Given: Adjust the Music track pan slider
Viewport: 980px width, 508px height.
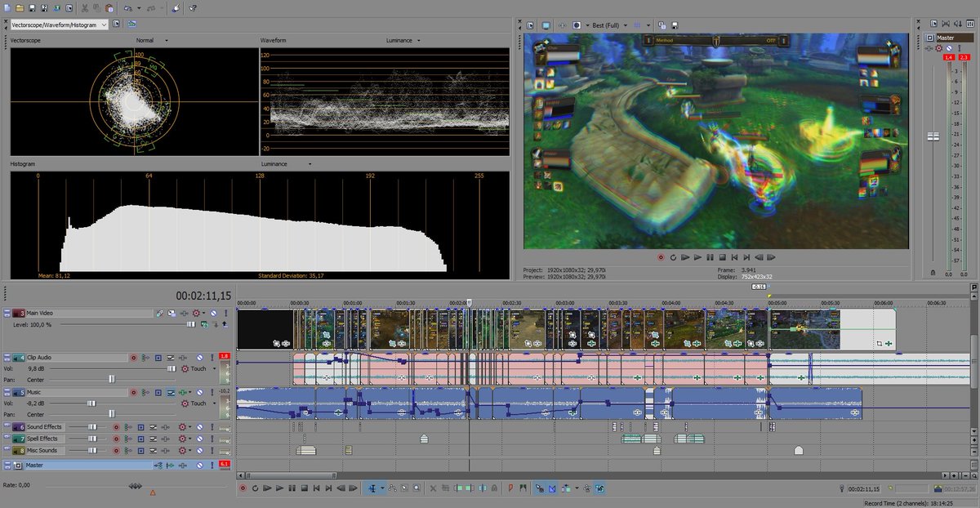Looking at the screenshot, I should point(112,414).
